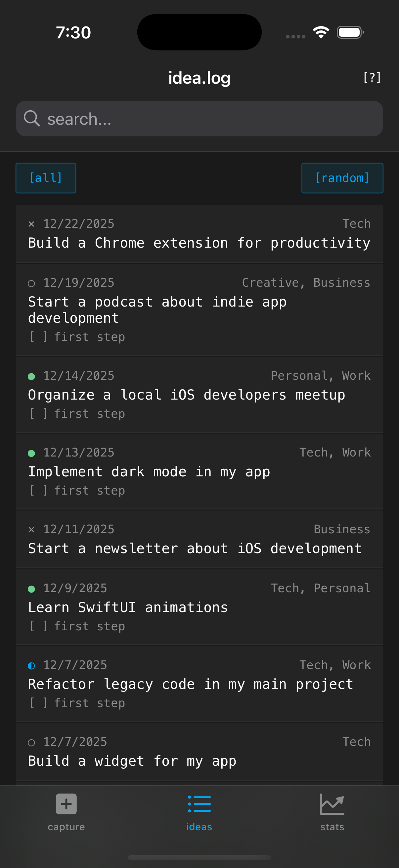Viewport: 399px width, 868px height.
Task: Tap the open circle next to the podcast idea
Action: [x=32, y=283]
